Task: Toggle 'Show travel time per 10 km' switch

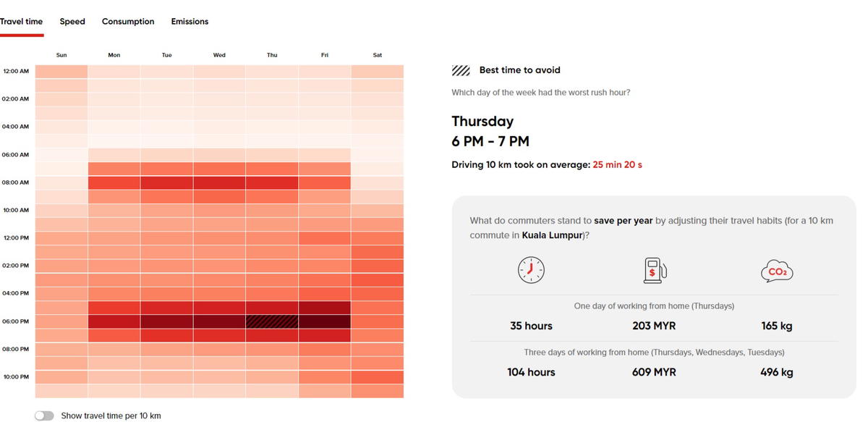Action: click(x=44, y=415)
